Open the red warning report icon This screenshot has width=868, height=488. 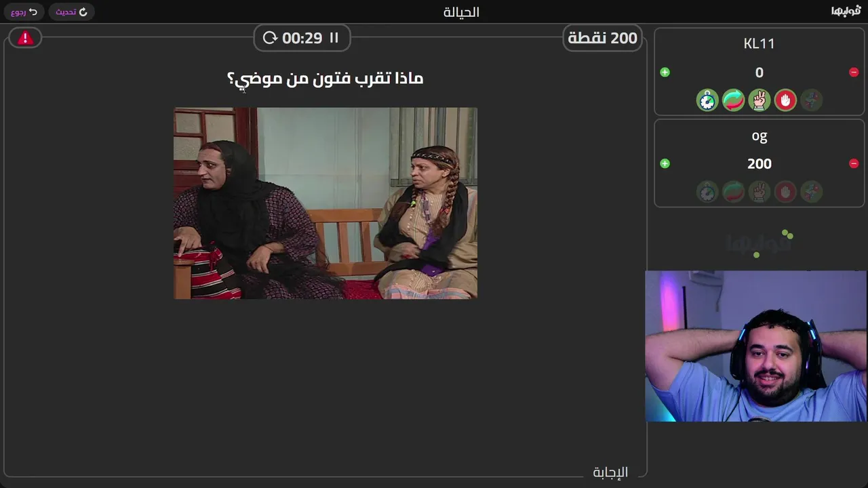point(25,38)
